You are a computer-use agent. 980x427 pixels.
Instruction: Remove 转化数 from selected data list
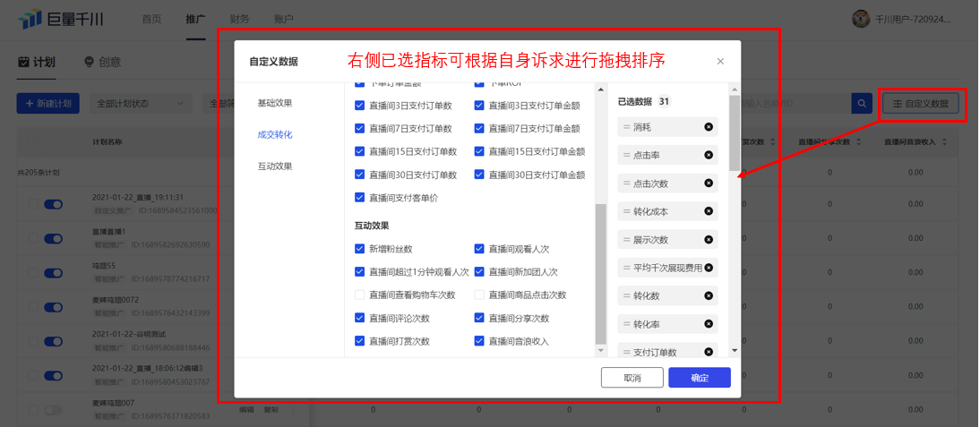point(708,295)
